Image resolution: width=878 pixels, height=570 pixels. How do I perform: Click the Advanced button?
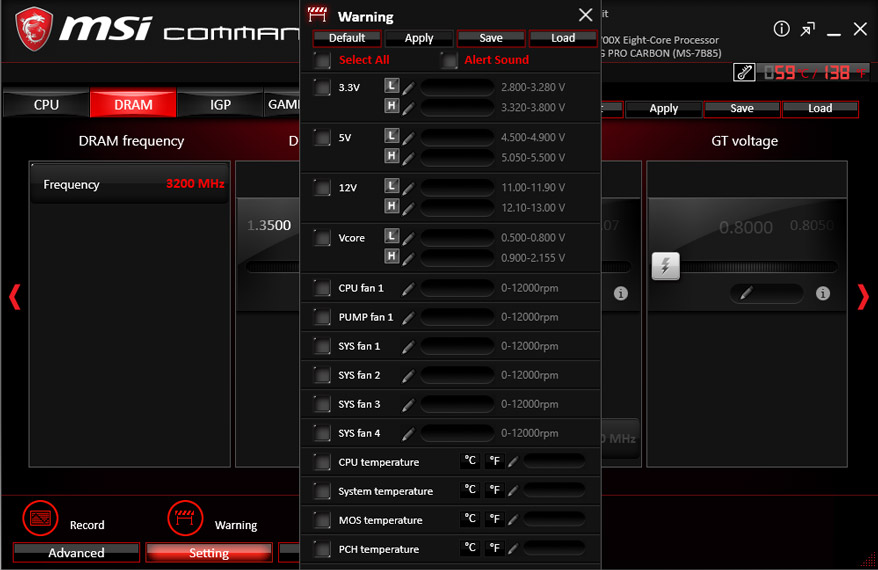click(76, 553)
